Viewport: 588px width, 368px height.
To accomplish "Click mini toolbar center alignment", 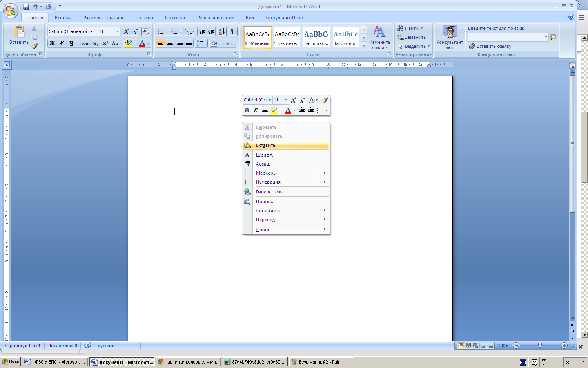I will (265, 110).
